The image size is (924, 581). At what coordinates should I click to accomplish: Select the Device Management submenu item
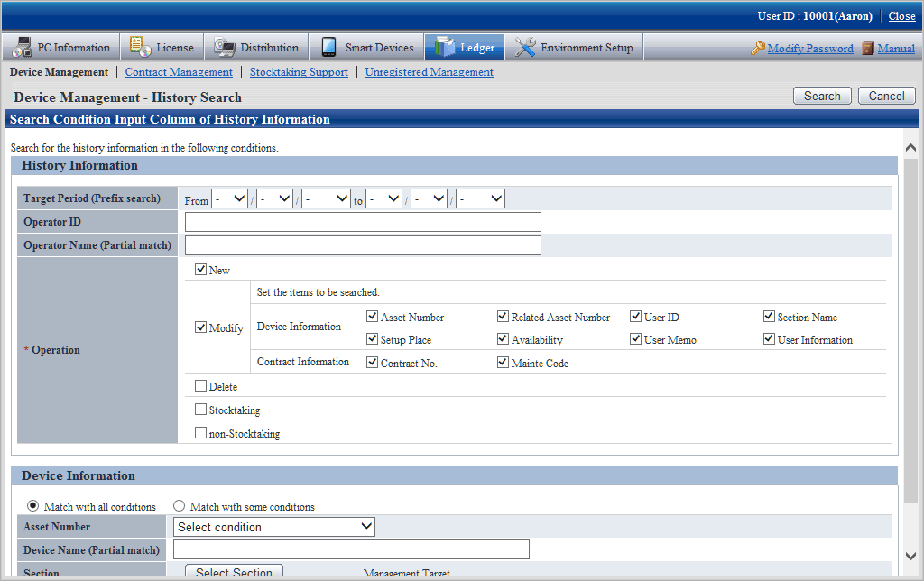pyautogui.click(x=59, y=72)
